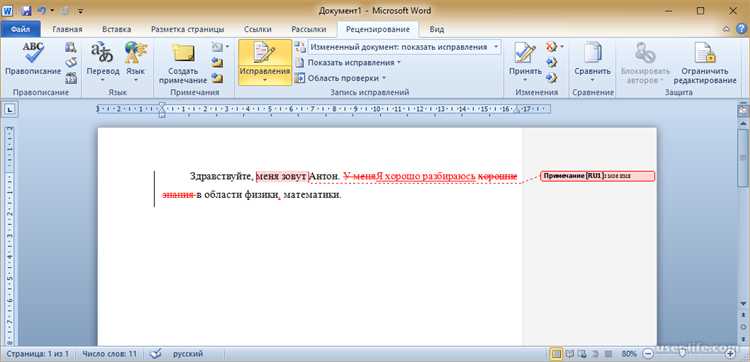
Task: Go to the previous comment icon
Action: [218, 63]
